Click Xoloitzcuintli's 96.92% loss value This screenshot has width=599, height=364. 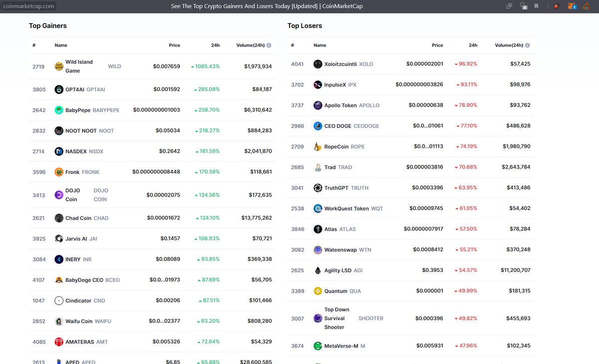(466, 64)
